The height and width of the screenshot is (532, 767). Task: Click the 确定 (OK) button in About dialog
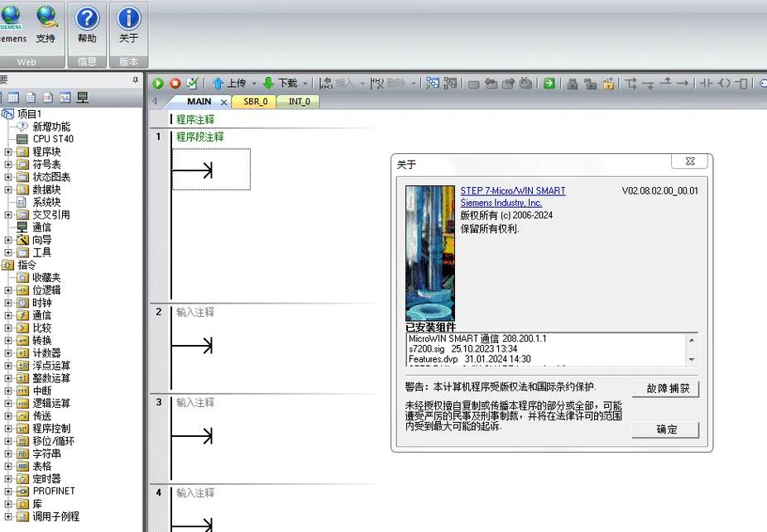click(x=666, y=429)
